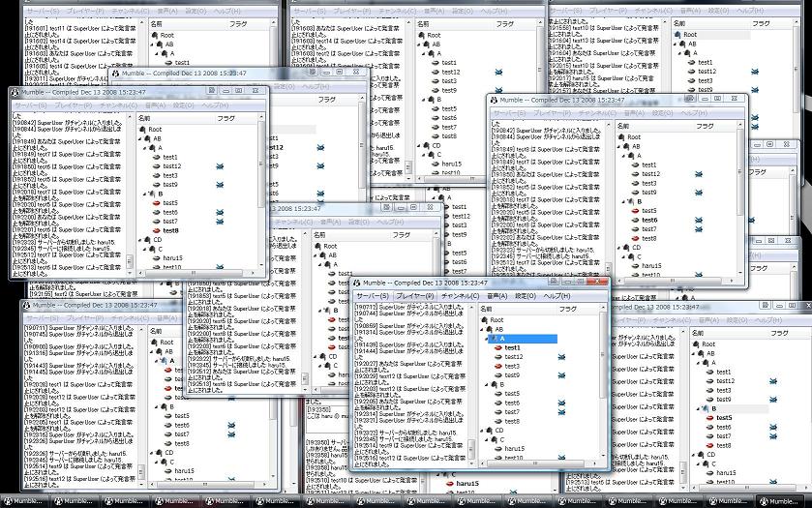Click test7's blue mute flag in active window

click(x=561, y=412)
